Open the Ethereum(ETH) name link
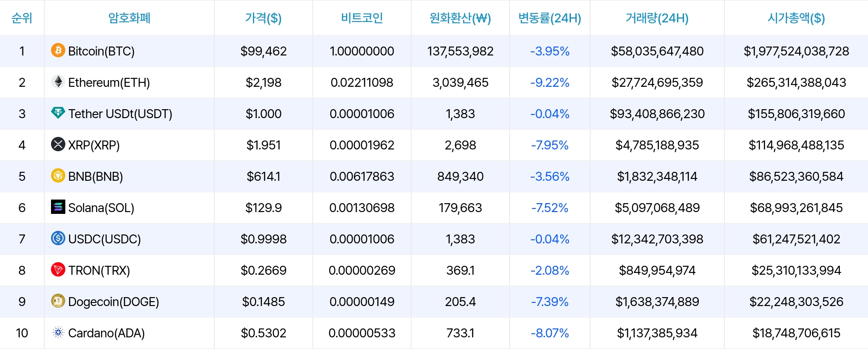Image resolution: width=868 pixels, height=349 pixels. click(109, 82)
